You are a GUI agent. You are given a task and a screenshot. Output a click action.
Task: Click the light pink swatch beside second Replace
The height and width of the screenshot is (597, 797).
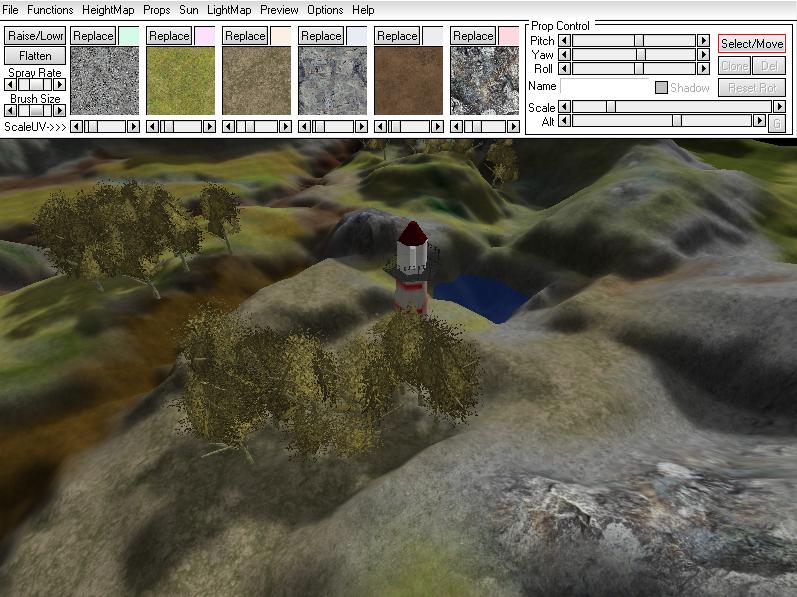coord(205,36)
